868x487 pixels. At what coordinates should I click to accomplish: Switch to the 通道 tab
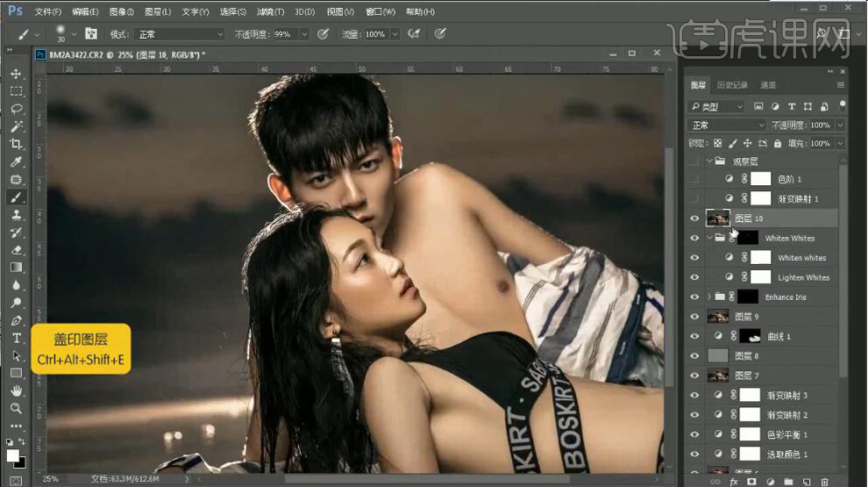click(768, 85)
